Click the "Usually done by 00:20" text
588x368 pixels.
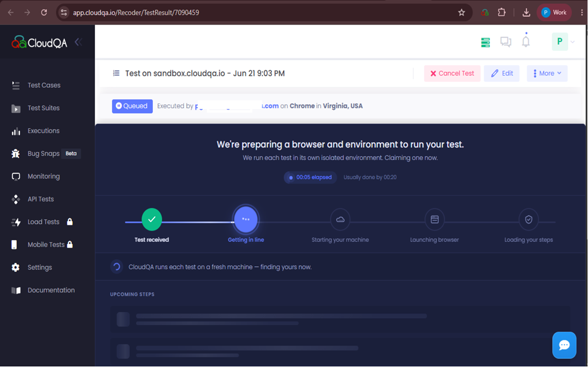(x=370, y=178)
